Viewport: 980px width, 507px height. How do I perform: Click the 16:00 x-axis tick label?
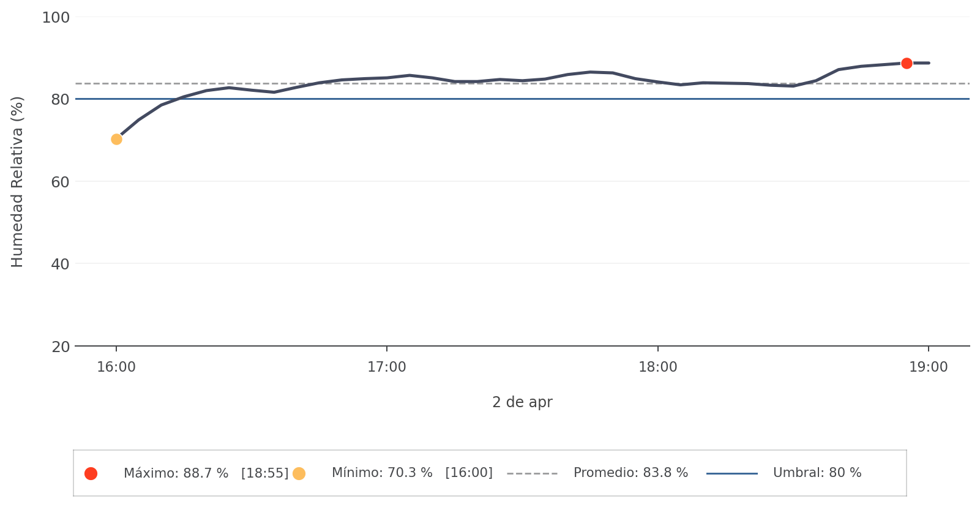[x=116, y=367]
